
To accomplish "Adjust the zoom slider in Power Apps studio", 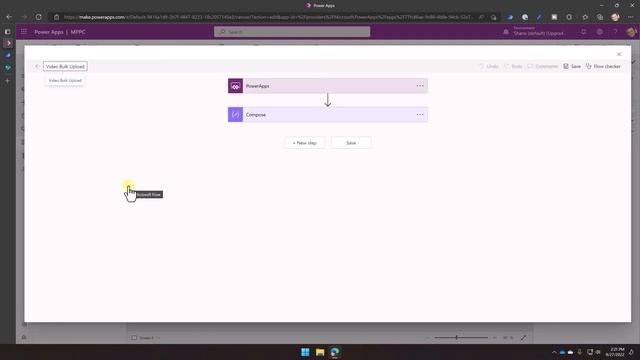I will [461, 338].
